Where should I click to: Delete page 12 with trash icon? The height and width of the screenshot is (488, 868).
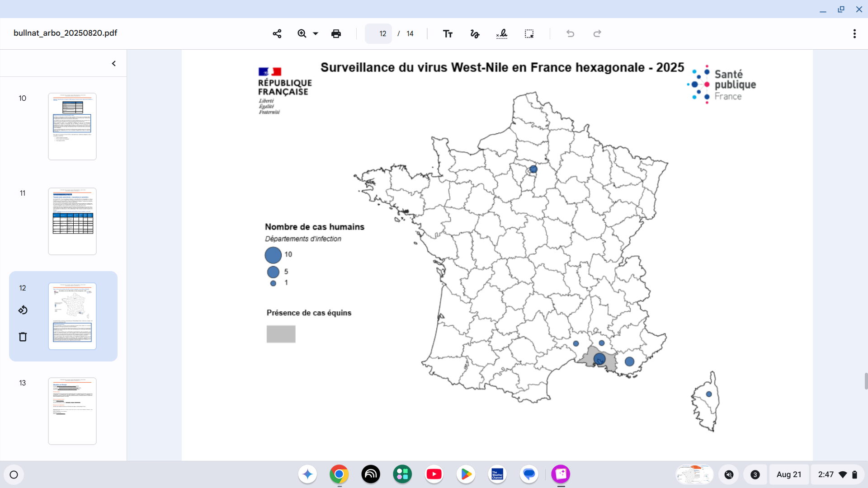[23, 337]
